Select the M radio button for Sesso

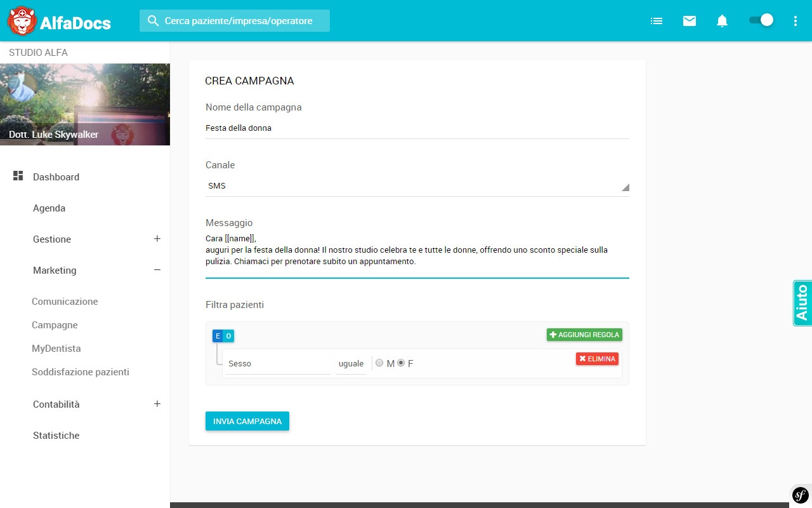coord(379,363)
